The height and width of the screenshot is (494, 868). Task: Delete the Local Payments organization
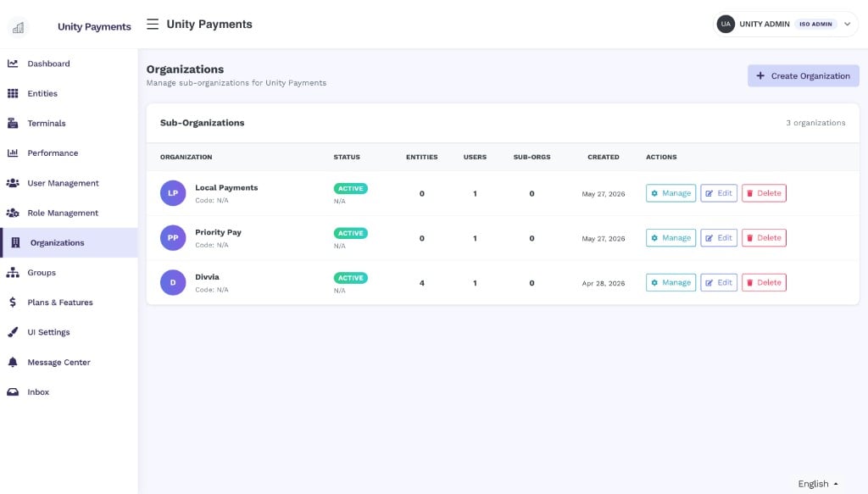coord(764,193)
